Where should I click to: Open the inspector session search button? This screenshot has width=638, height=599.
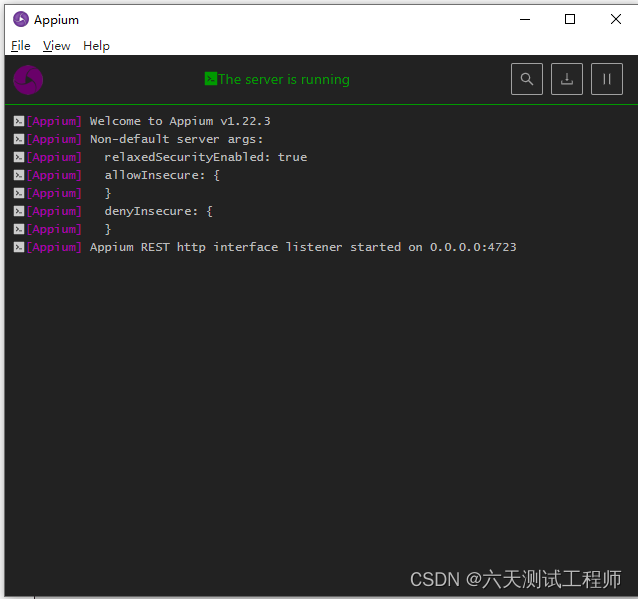click(527, 79)
